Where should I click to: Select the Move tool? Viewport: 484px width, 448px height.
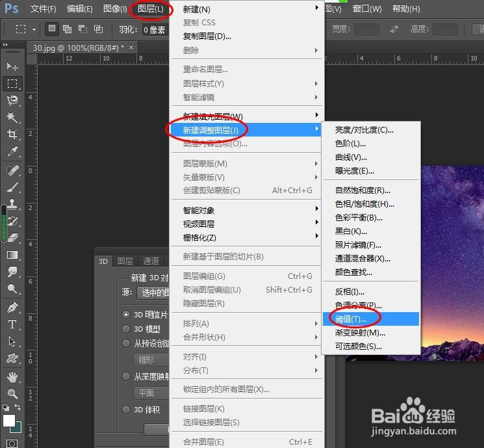pos(12,66)
